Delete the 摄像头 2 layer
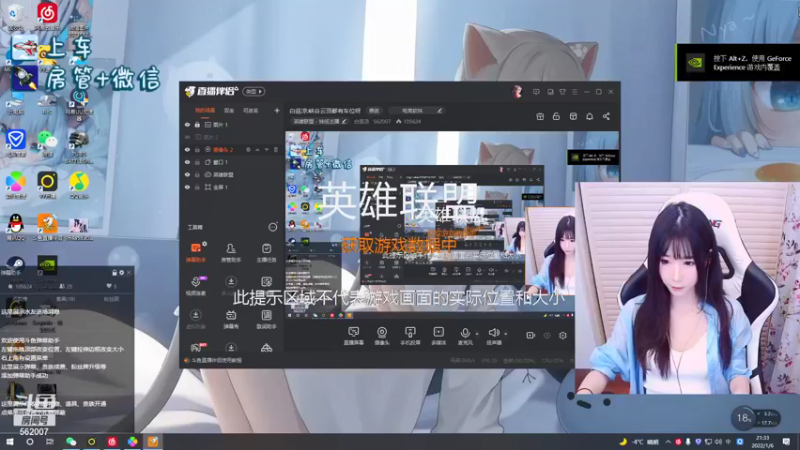Viewport: 800px width, 450px height. click(x=276, y=150)
